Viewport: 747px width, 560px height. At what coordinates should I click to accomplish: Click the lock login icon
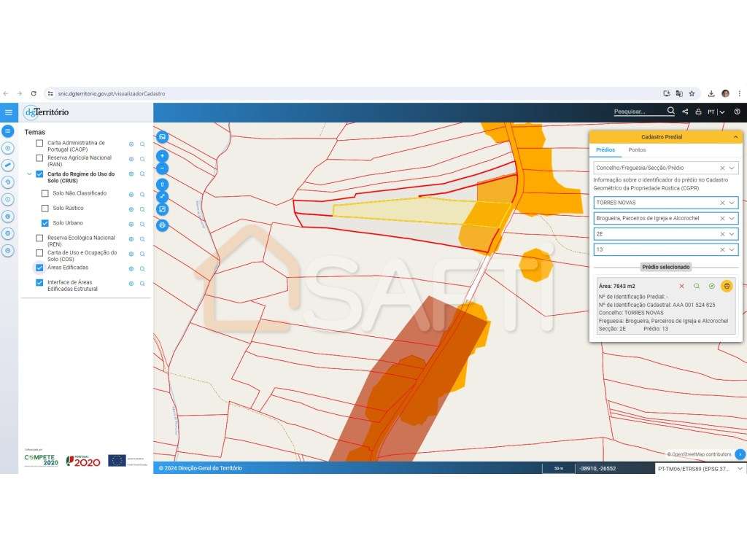(698, 112)
